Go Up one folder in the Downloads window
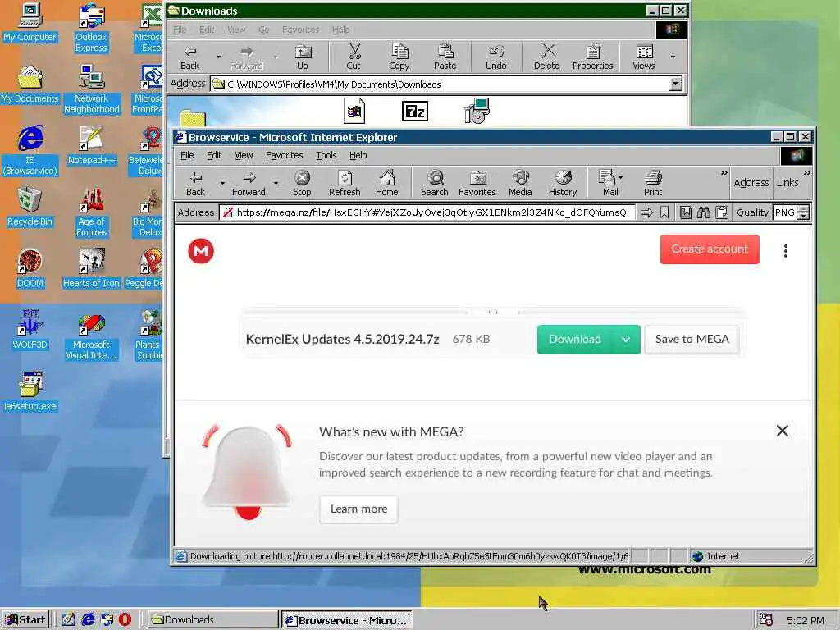840x630 pixels. pos(303,57)
